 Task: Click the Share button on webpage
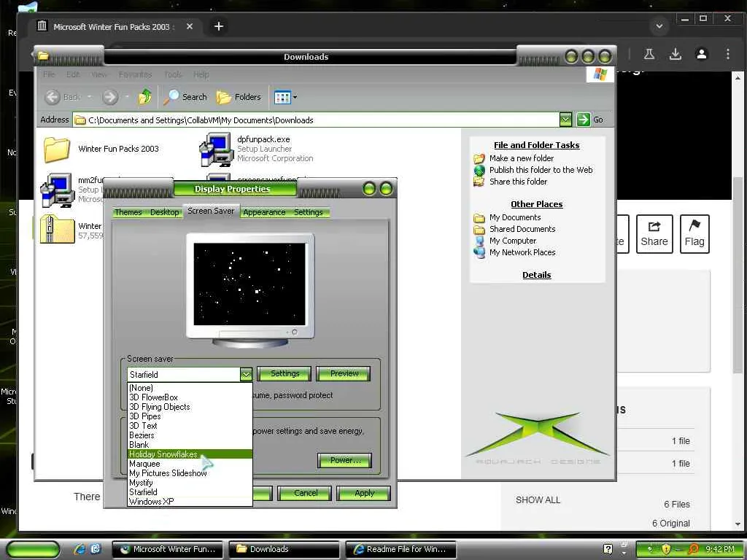click(x=654, y=234)
